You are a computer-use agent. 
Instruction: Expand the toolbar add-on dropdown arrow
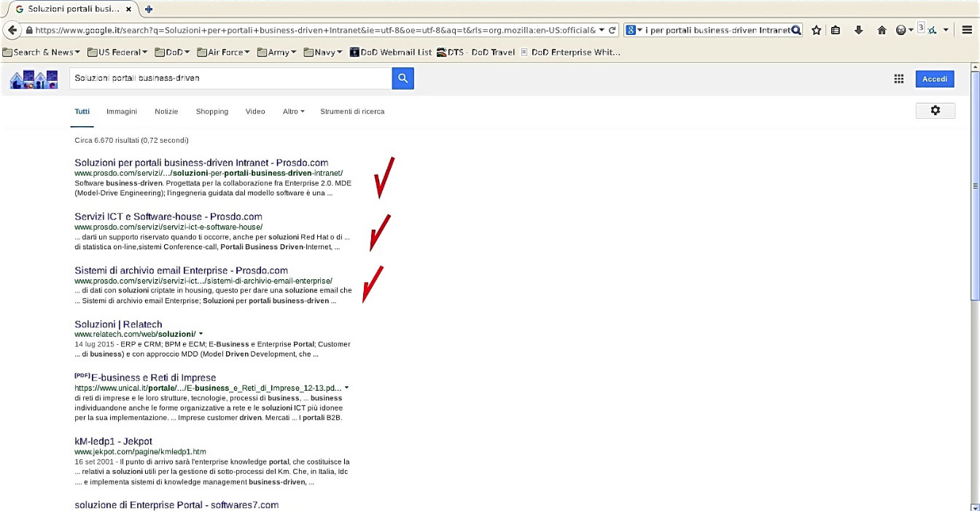click(x=946, y=30)
